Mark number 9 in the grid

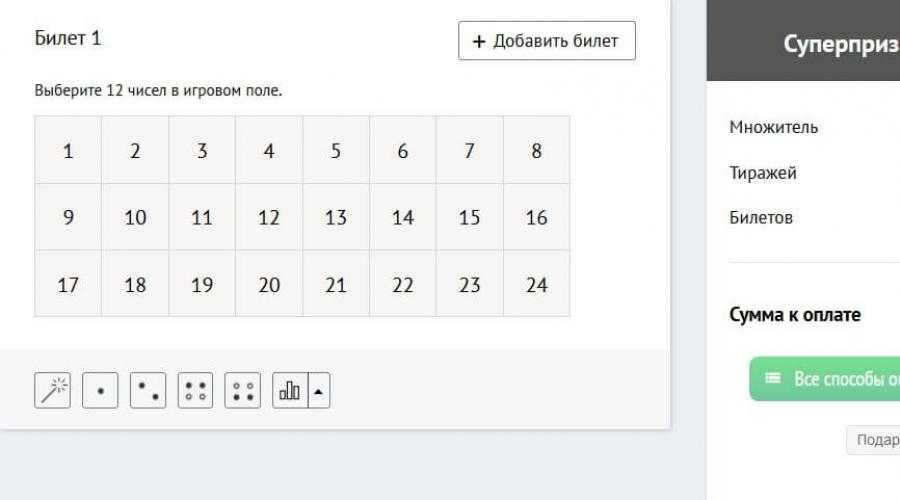(68, 218)
